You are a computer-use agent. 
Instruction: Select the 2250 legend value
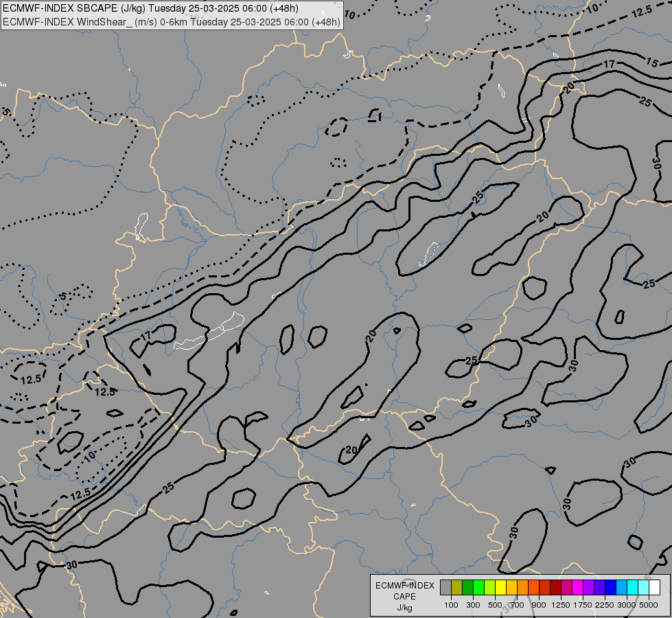[x=605, y=605]
